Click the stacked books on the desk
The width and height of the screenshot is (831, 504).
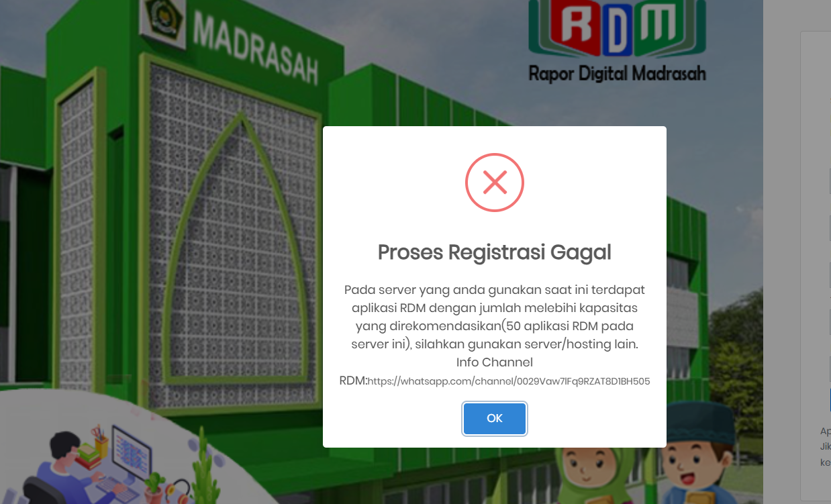click(88, 458)
